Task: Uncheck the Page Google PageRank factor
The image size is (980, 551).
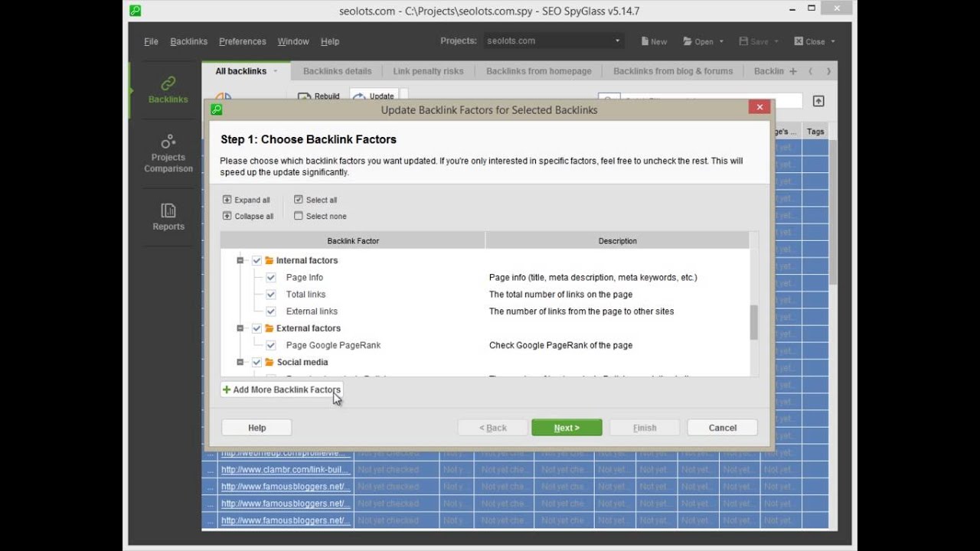Action: tap(271, 345)
